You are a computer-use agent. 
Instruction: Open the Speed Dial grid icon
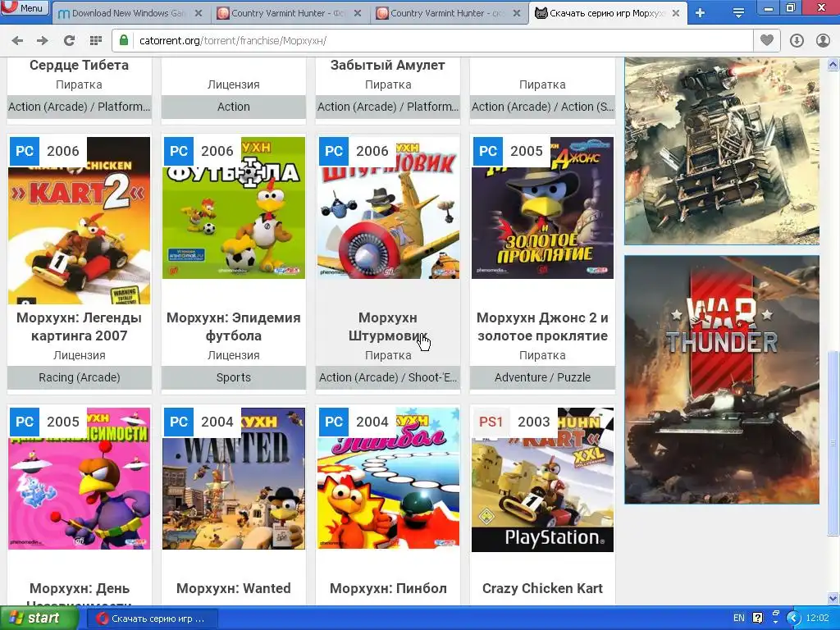click(96, 40)
